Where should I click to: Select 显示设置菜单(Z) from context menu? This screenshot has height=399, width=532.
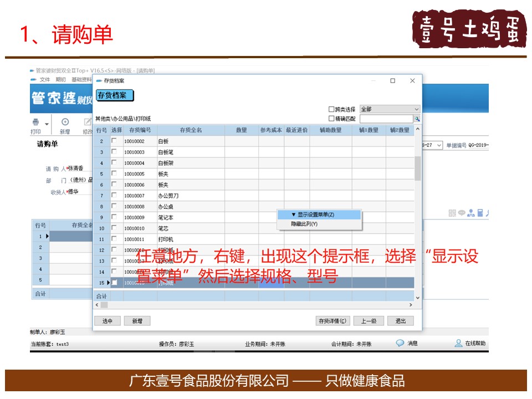319,215
